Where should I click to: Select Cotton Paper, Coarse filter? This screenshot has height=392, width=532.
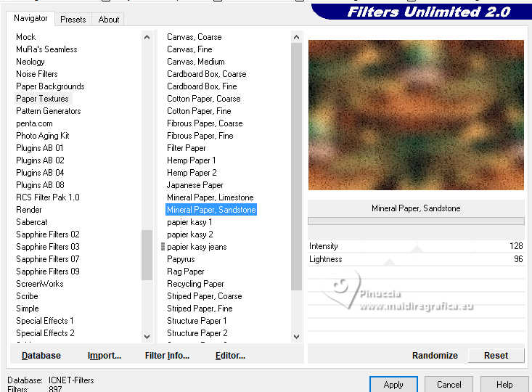pyautogui.click(x=203, y=99)
